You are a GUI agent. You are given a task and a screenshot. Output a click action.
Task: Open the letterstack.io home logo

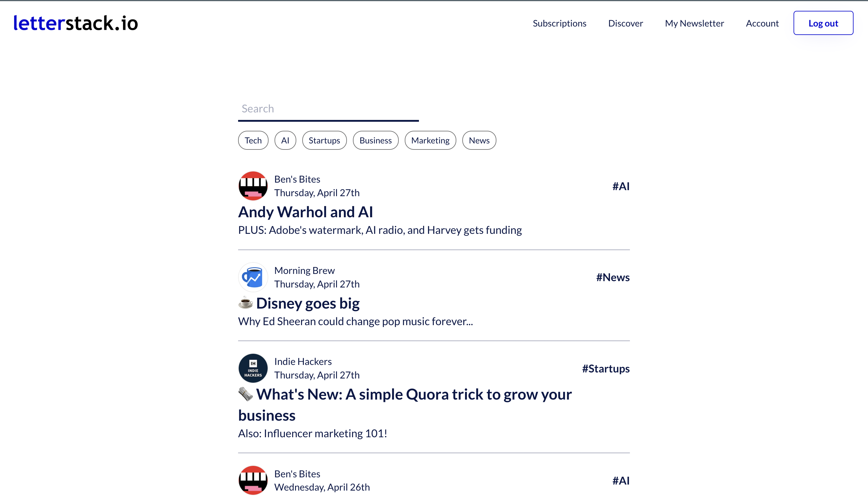click(x=76, y=23)
